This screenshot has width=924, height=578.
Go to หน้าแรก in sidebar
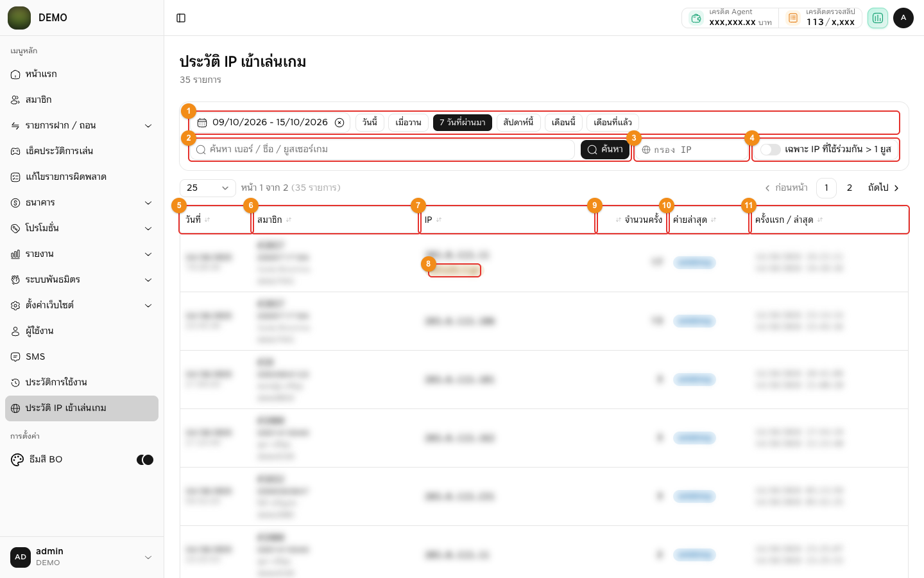[x=81, y=74]
